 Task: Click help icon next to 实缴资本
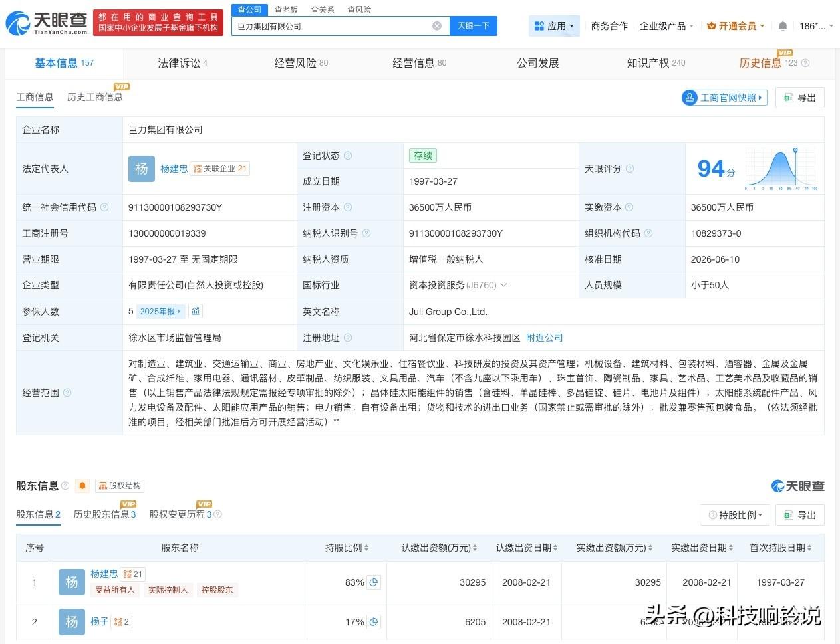tap(630, 207)
